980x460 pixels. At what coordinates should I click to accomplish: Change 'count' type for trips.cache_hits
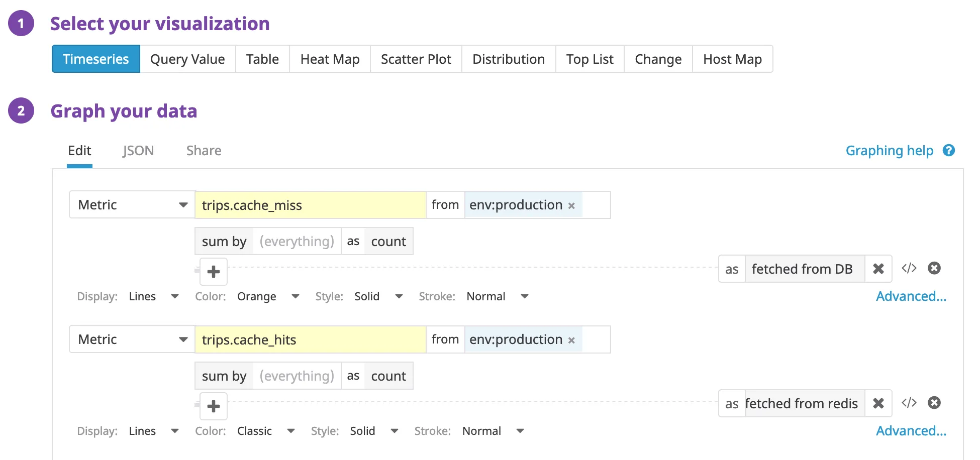point(388,376)
